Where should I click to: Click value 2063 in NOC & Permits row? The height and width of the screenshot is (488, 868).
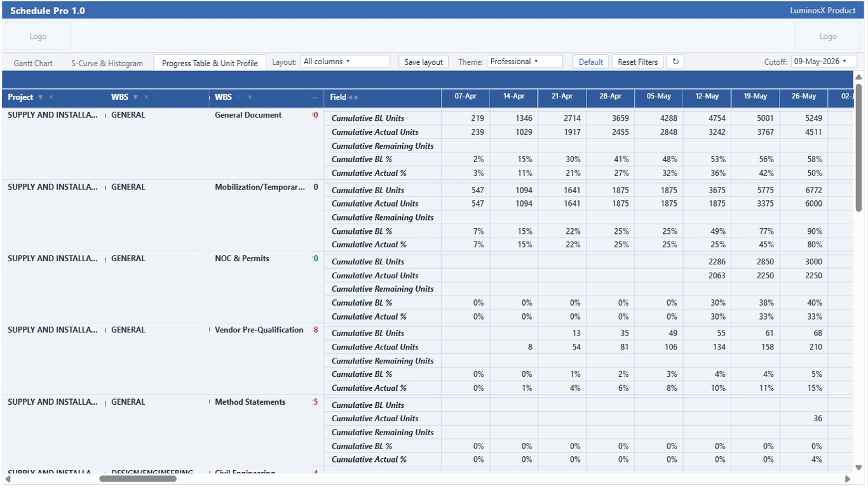717,276
